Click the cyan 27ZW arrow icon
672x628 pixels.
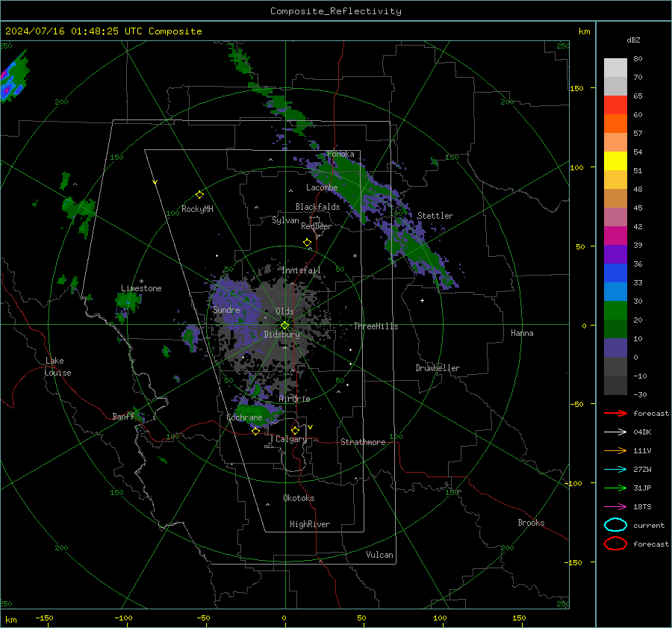[615, 470]
